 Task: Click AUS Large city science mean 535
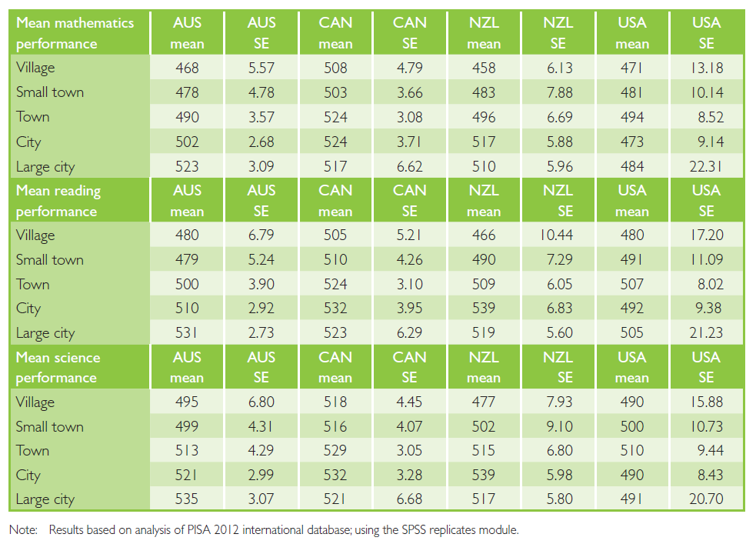click(187, 499)
